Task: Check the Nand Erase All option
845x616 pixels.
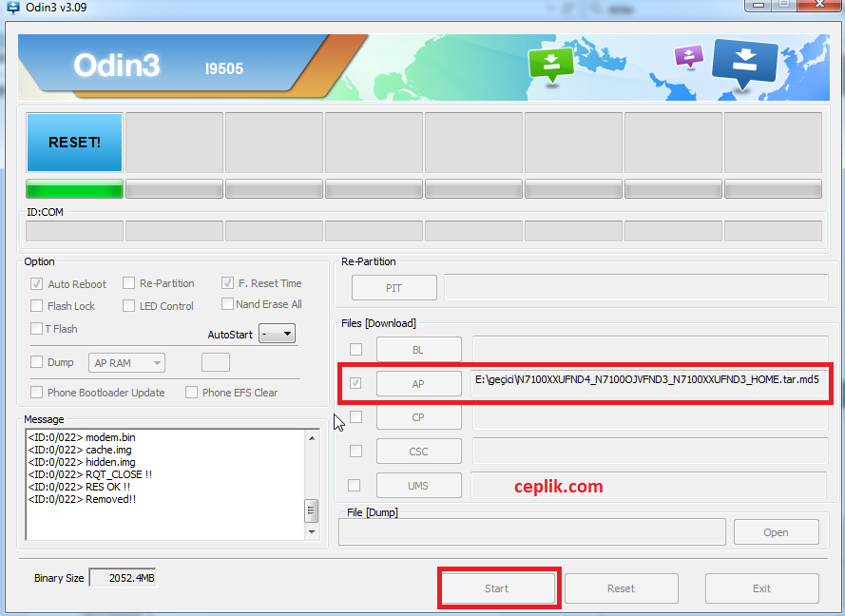Action: coord(227,304)
